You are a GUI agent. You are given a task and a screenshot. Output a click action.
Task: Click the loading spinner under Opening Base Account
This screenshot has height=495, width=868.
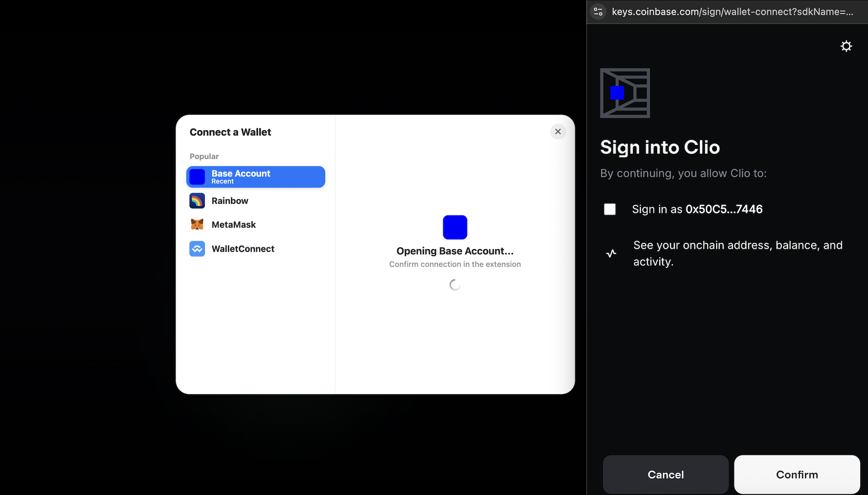point(455,285)
